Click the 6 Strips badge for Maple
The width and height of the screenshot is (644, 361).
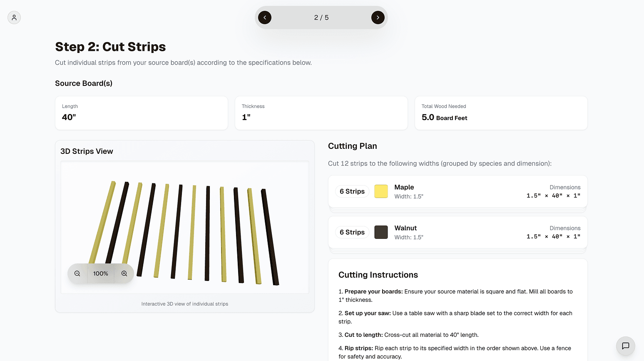click(352, 191)
